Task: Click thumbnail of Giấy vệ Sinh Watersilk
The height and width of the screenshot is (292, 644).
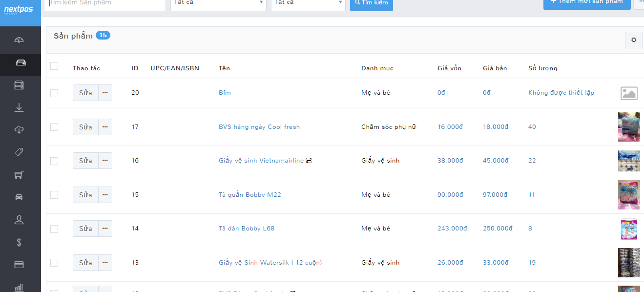Action: point(629,263)
